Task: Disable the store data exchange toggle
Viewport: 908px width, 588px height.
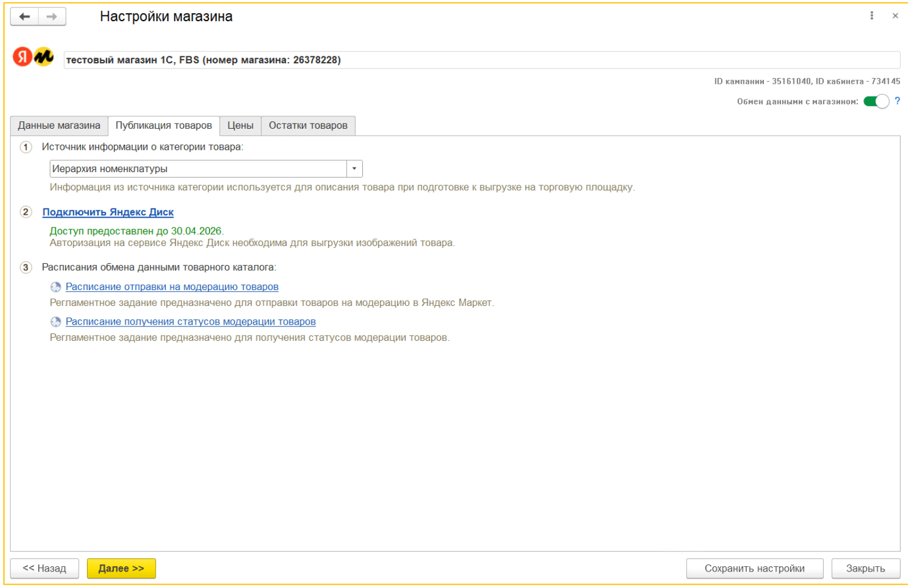Action: coord(876,101)
